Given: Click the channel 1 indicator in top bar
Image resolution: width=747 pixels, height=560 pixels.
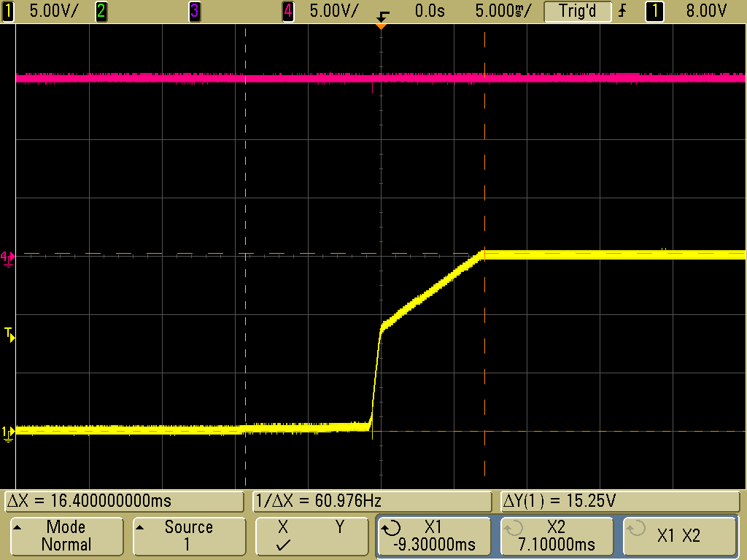Looking at the screenshot, I should 8,11.
